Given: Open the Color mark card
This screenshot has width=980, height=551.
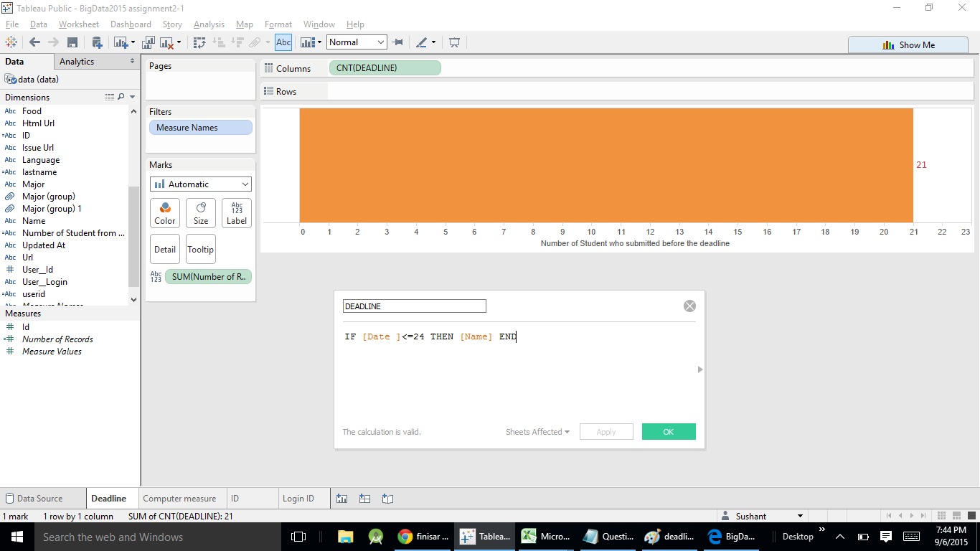Looking at the screenshot, I should click(x=165, y=213).
